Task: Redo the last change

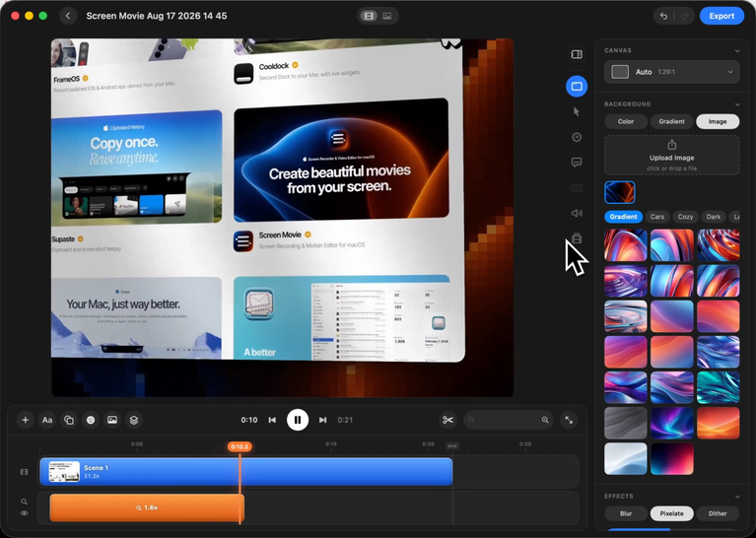Action: click(x=684, y=16)
